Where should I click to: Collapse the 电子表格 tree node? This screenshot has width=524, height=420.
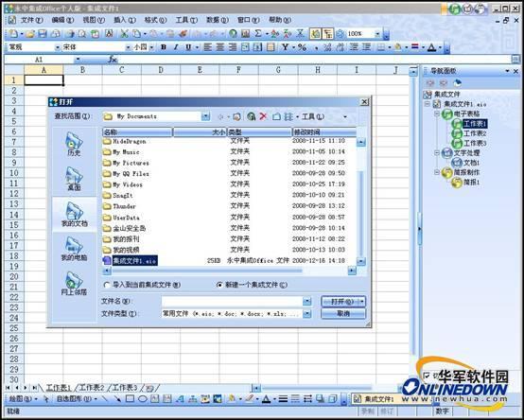coord(437,114)
